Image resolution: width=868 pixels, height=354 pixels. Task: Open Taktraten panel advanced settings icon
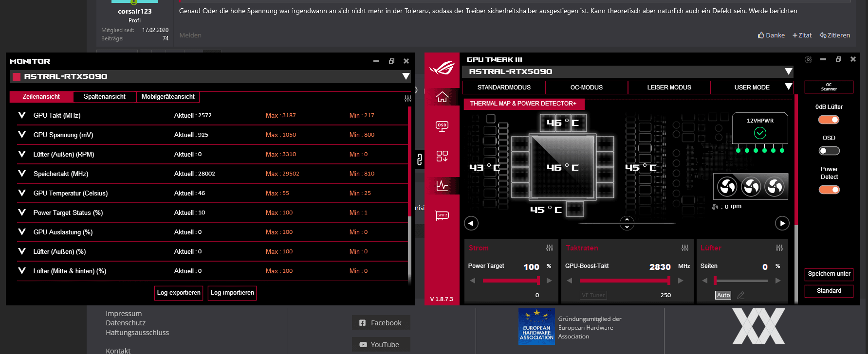tap(685, 248)
